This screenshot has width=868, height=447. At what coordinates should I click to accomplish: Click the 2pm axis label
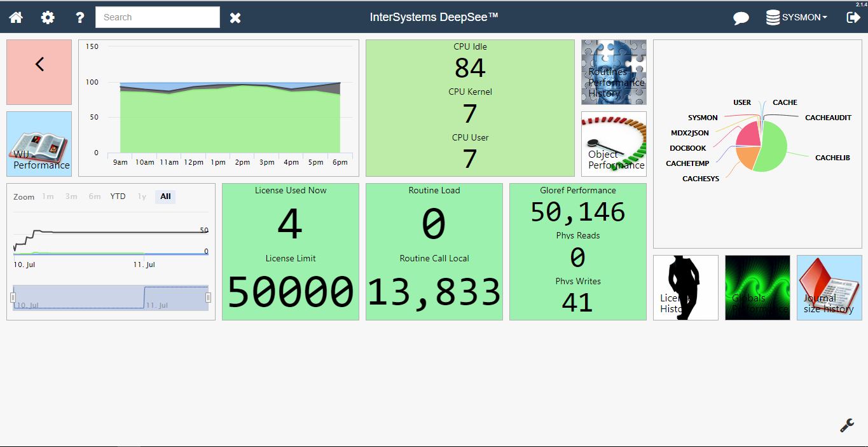pos(242,162)
